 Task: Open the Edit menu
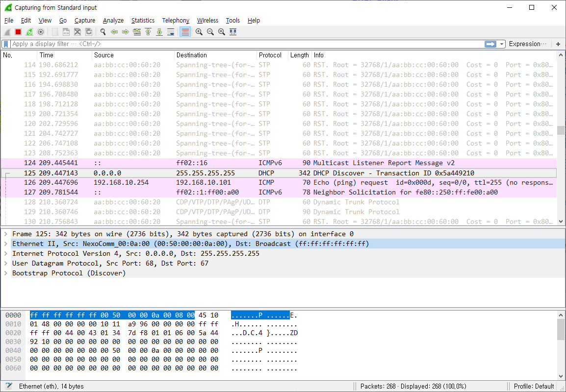coord(26,21)
